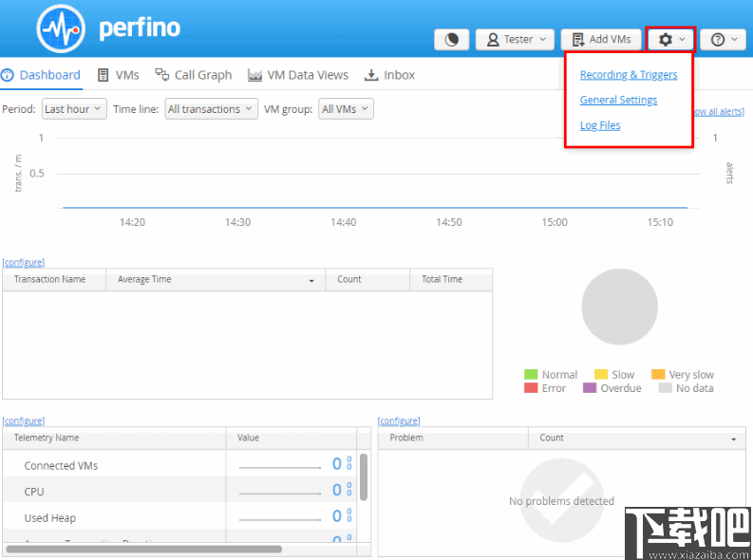Select the Used Heap telemetry row
This screenshot has height=560, width=753.
coord(179,515)
